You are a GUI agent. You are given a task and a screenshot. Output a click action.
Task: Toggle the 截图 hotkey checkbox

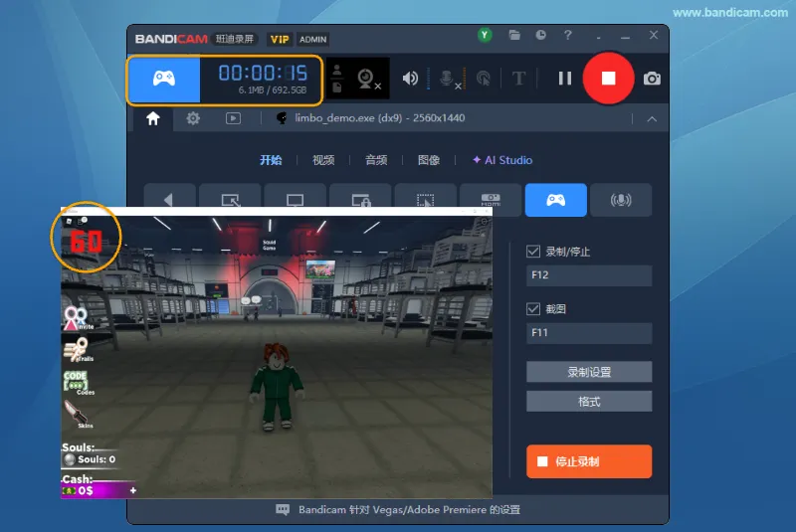pos(533,309)
